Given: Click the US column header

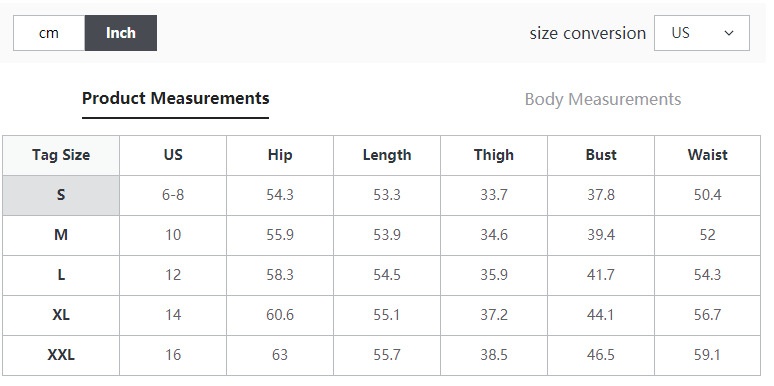Looking at the screenshot, I should (x=173, y=155).
